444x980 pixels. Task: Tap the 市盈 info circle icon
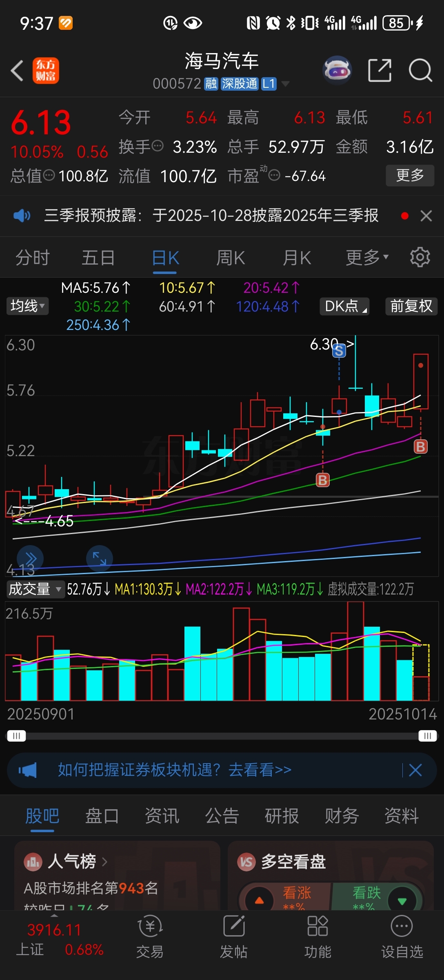click(x=274, y=176)
